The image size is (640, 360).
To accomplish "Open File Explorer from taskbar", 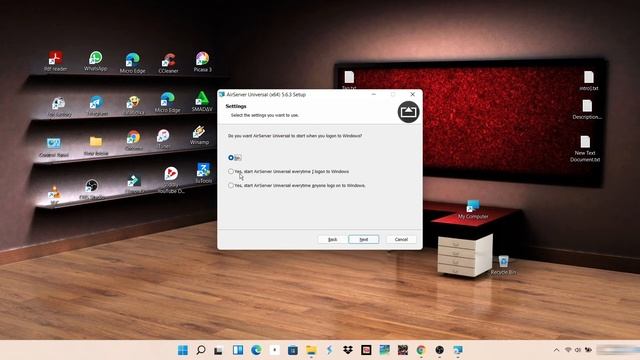I will click(311, 350).
